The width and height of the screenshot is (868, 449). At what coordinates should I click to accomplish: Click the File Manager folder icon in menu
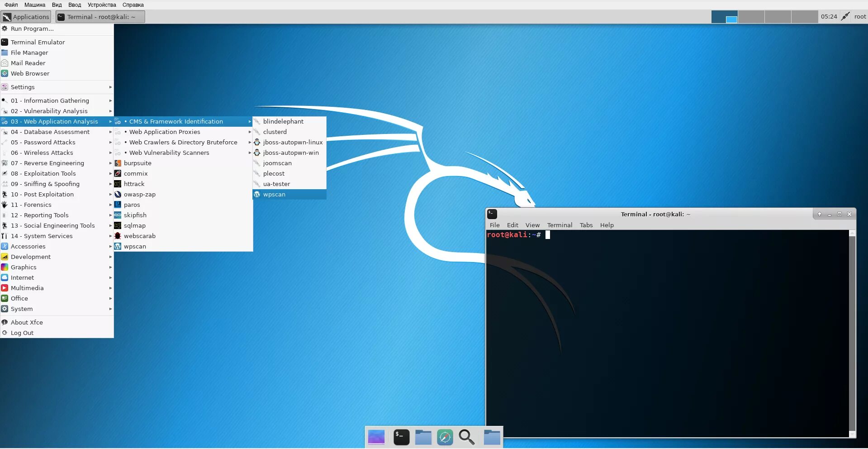5,53
